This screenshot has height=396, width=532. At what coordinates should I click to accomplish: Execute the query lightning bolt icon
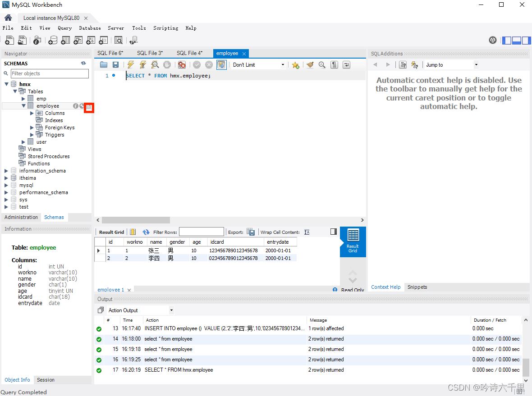pyautogui.click(x=131, y=65)
